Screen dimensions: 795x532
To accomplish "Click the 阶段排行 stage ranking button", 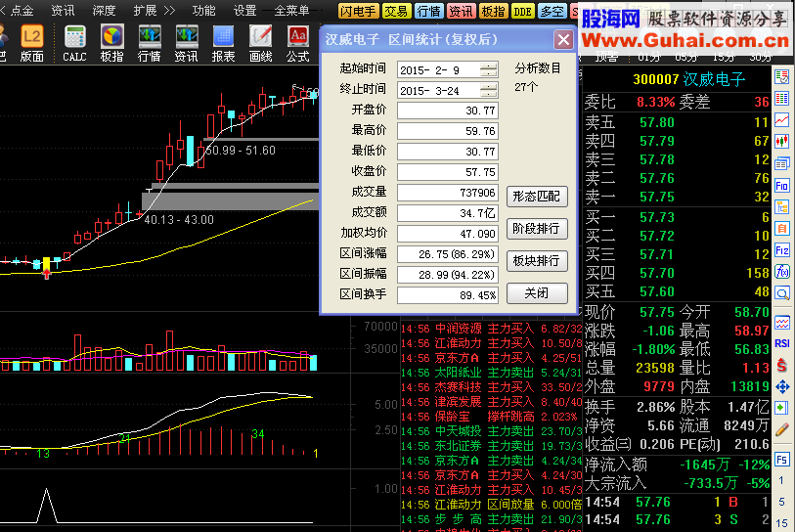I will (537, 229).
